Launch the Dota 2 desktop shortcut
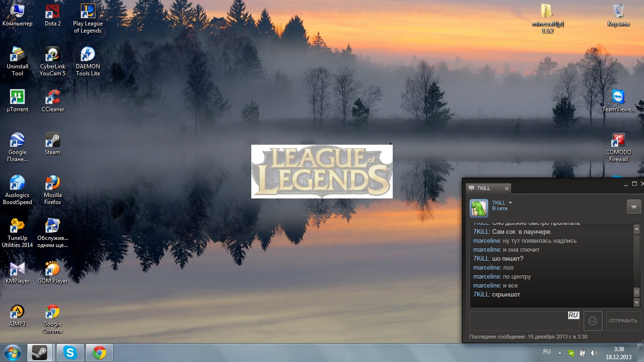 [53, 15]
